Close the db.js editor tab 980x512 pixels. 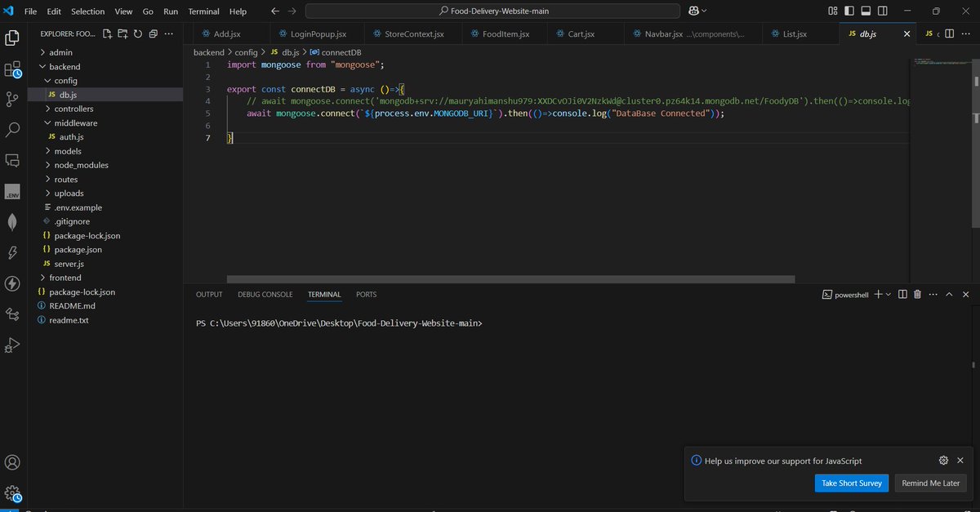click(906, 34)
